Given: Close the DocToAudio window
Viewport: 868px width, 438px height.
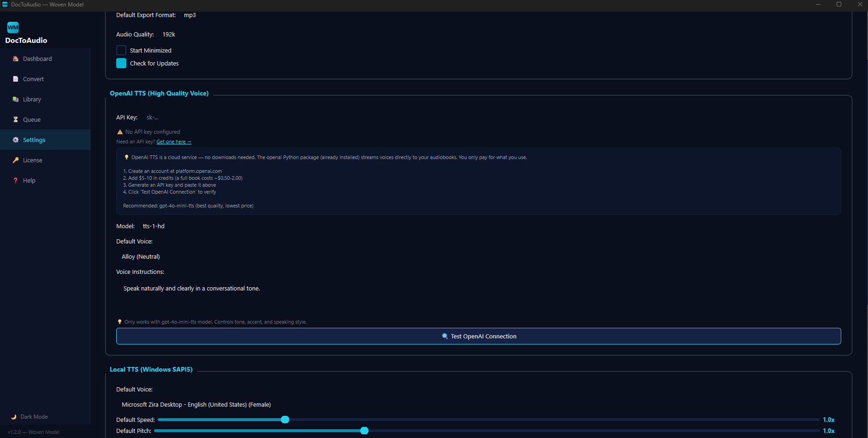Looking at the screenshot, I should (x=860, y=4).
